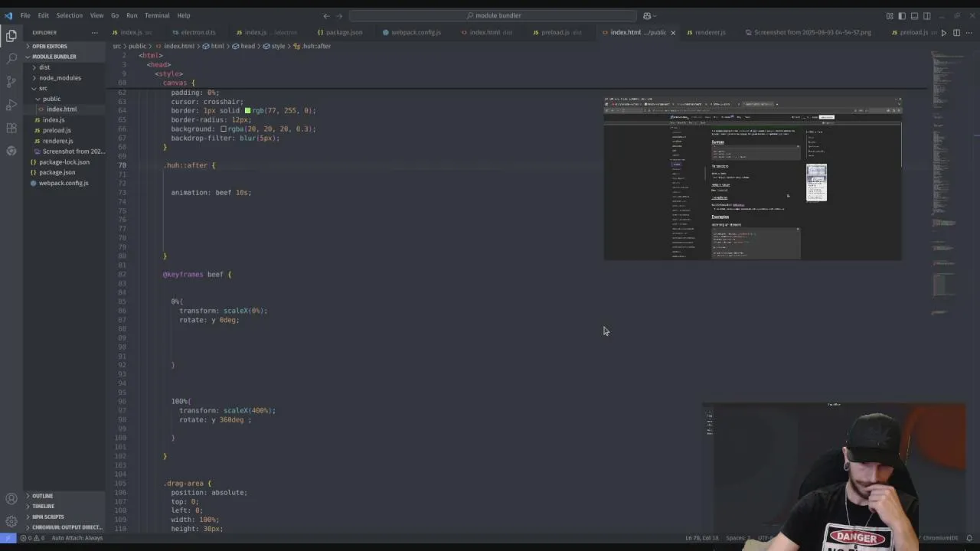Viewport: 980px width, 551px height.
Task: Click the 'module bundler' command center search box
Action: 493,15
